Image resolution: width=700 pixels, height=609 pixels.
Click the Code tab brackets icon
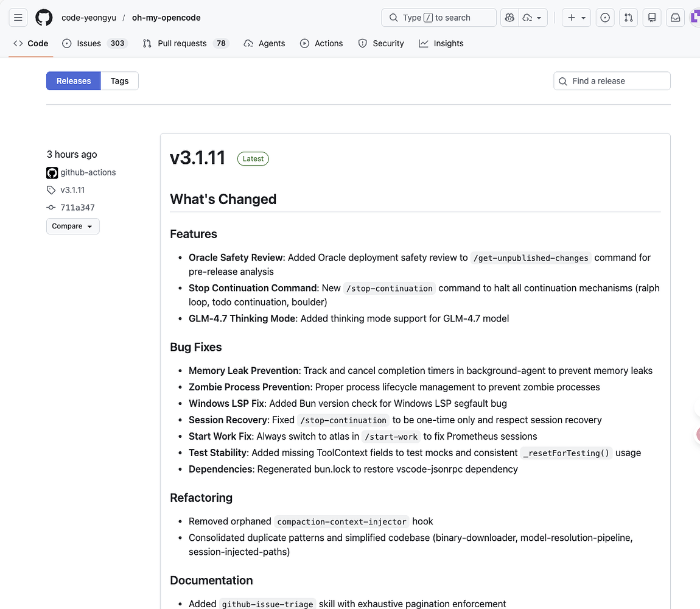coord(18,43)
